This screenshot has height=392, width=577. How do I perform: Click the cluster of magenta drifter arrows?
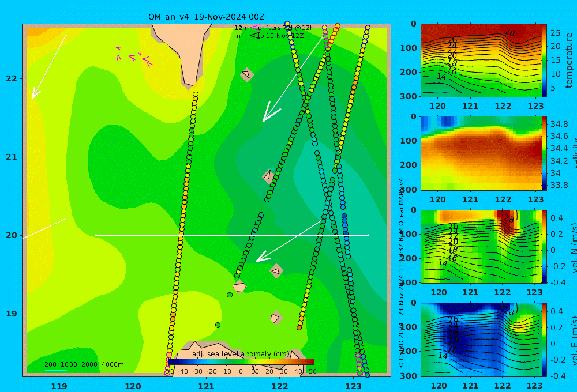click(x=134, y=58)
